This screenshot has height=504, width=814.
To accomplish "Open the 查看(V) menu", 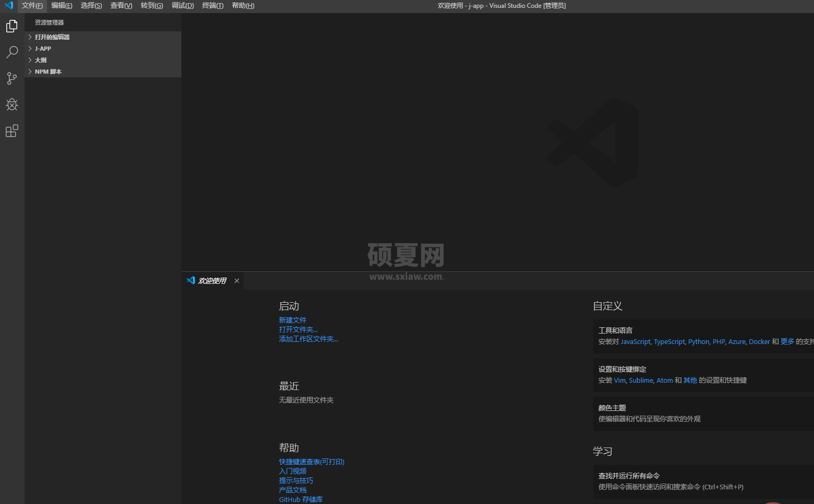I will coord(121,6).
